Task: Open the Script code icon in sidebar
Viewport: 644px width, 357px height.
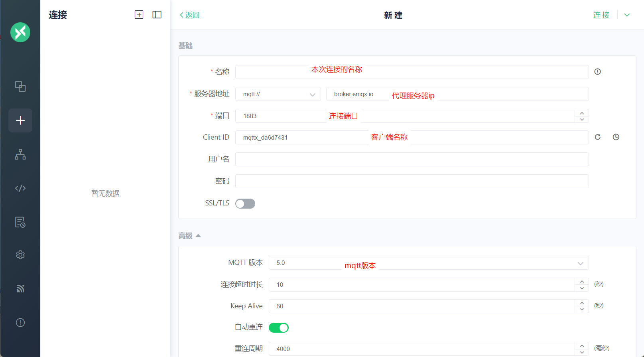Action: [20, 188]
